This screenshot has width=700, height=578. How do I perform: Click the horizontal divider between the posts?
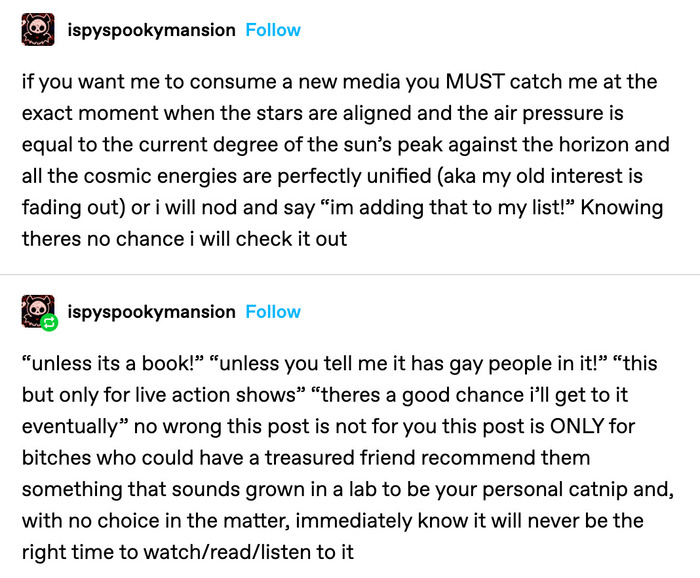pyautogui.click(x=350, y=274)
